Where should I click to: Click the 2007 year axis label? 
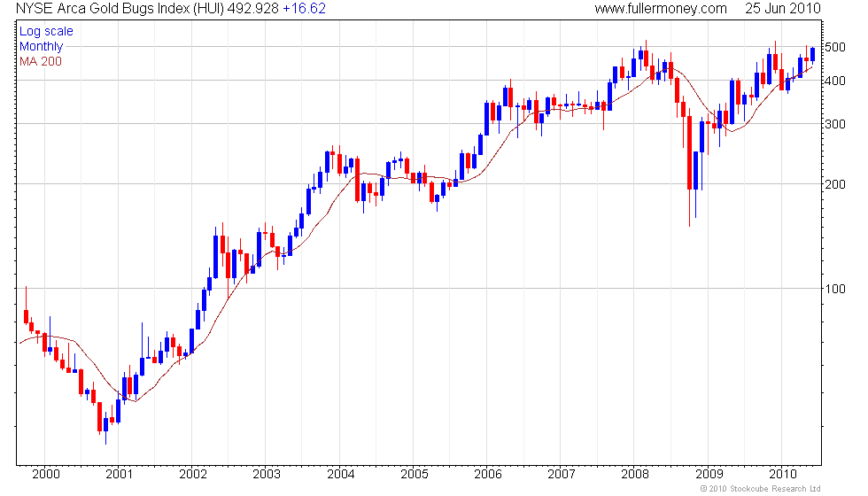click(x=562, y=474)
